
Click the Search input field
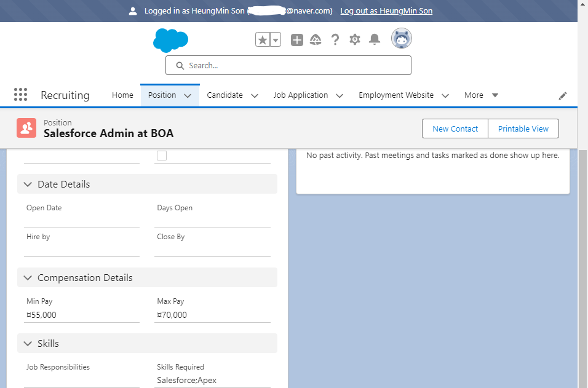288,65
